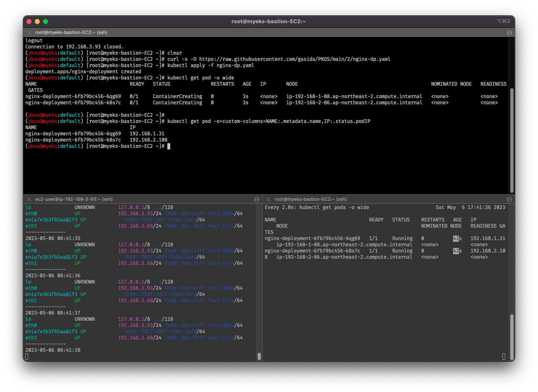Viewport: 538px width, 392px height.
Task: Click the ec2-user pane's scrollbar thumb
Action: (259, 356)
